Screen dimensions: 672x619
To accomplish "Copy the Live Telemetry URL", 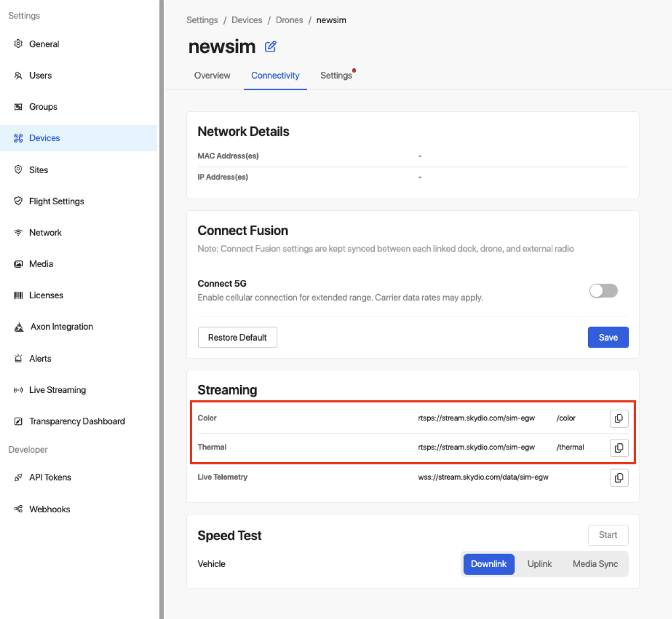I will pos(619,477).
